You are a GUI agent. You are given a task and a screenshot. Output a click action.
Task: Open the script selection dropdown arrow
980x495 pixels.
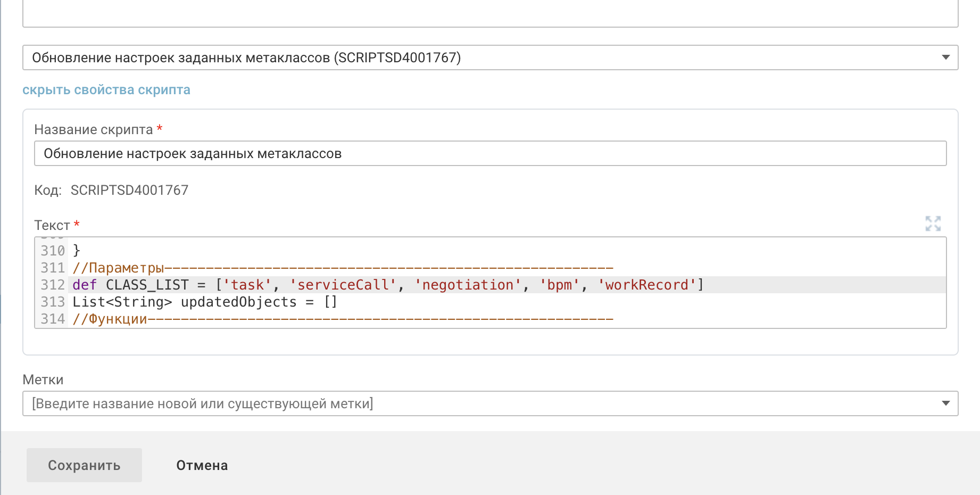point(945,57)
